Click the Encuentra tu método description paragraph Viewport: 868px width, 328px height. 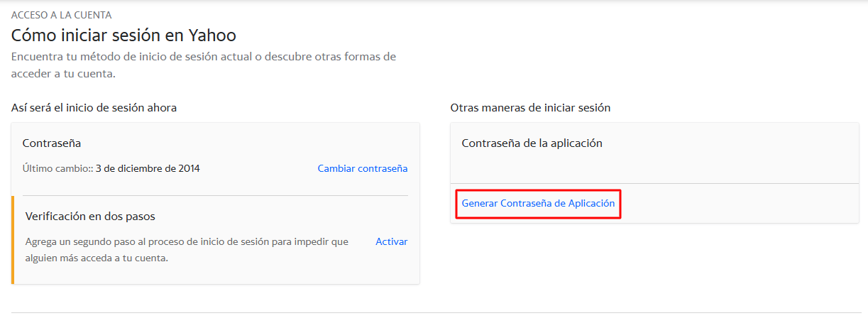point(204,65)
